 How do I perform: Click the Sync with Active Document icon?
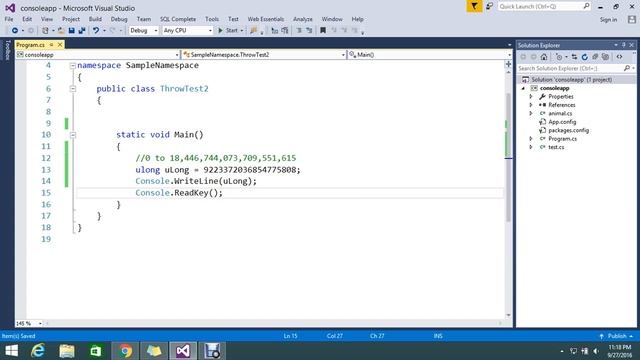pyautogui.click(x=574, y=57)
